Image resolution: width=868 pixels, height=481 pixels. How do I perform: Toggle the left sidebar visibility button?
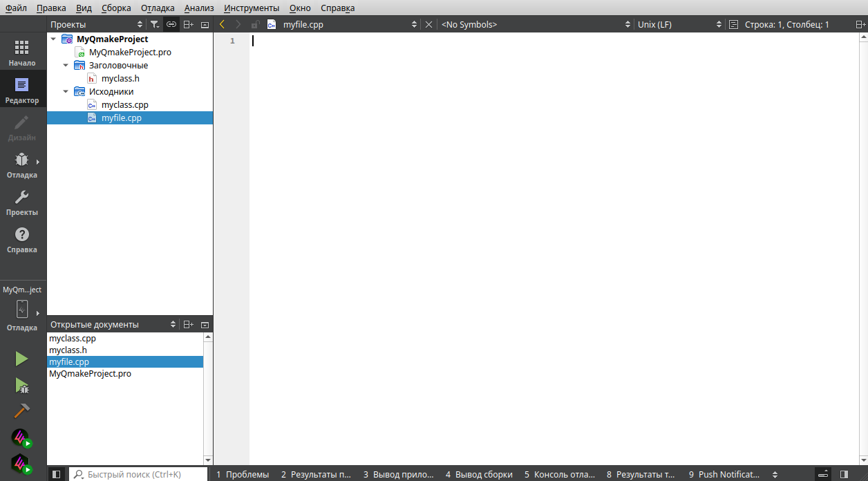click(x=57, y=474)
